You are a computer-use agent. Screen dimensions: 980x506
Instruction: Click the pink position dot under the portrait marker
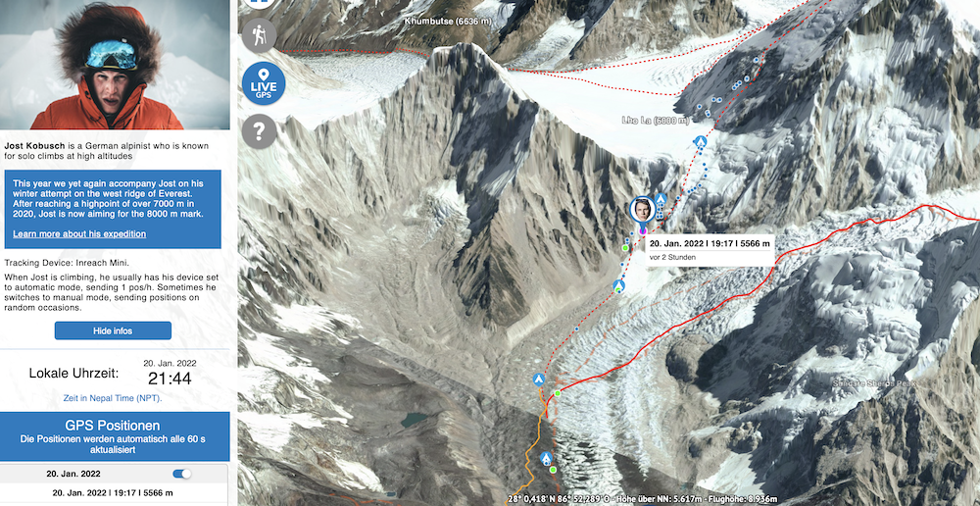(x=642, y=230)
